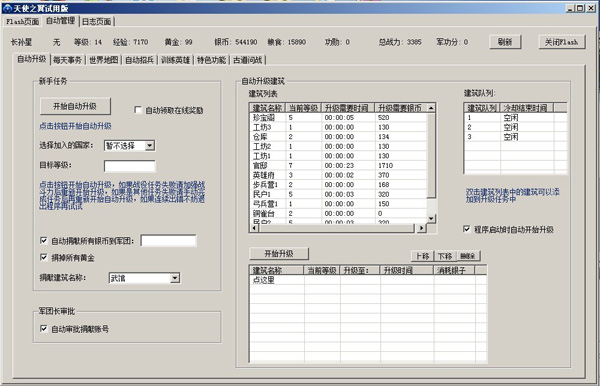Screen dimensions: 600x386
Task: Select the 仓库 building row
Action: pyautogui.click(x=338, y=137)
